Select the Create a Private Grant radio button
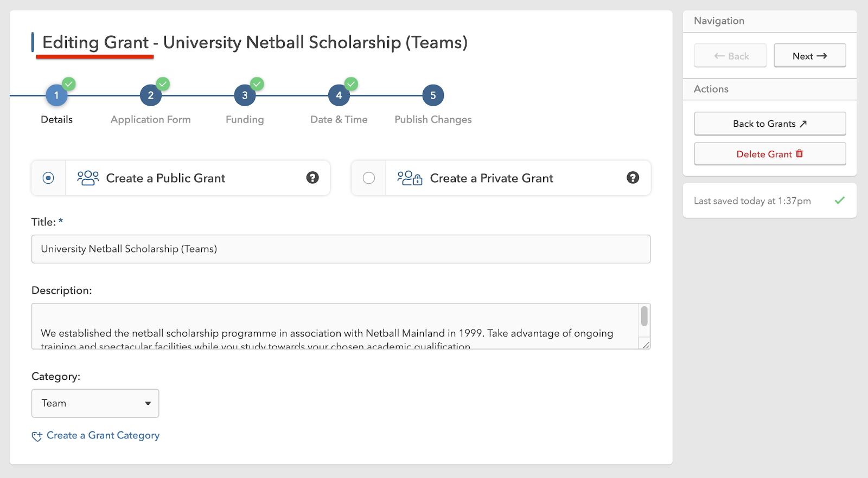 369,178
